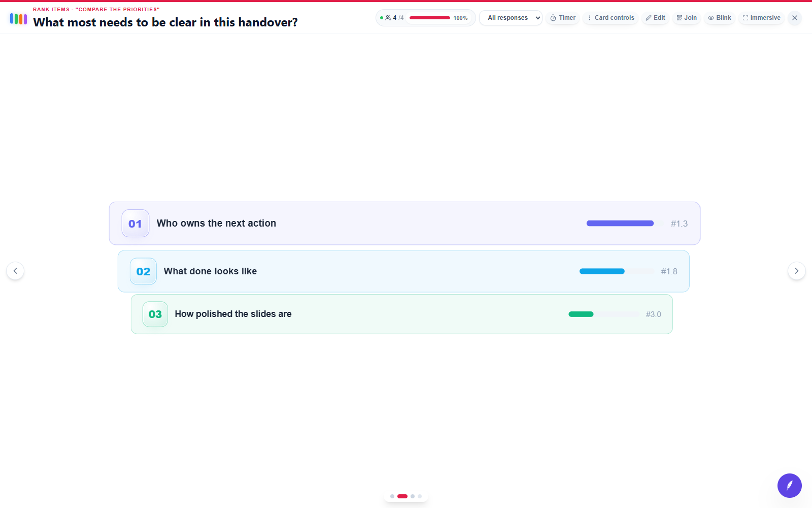Select the "What done looks like" item
The width and height of the screenshot is (812, 508).
403,271
